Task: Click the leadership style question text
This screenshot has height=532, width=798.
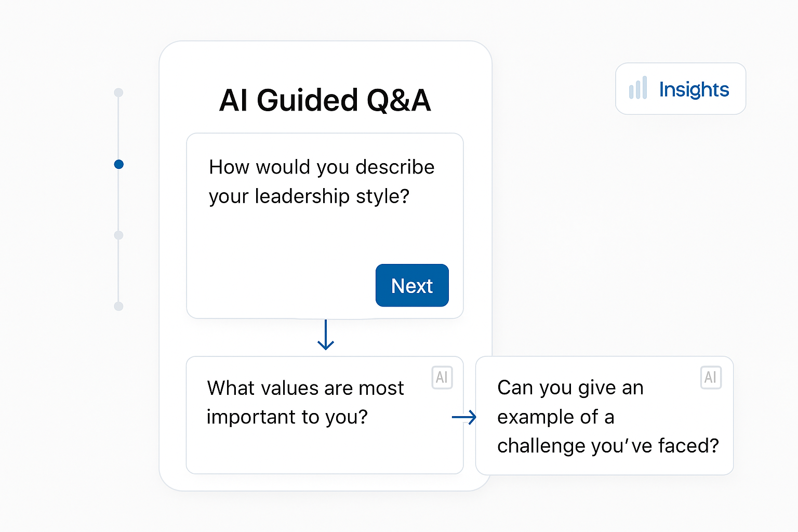Action: pyautogui.click(x=322, y=181)
